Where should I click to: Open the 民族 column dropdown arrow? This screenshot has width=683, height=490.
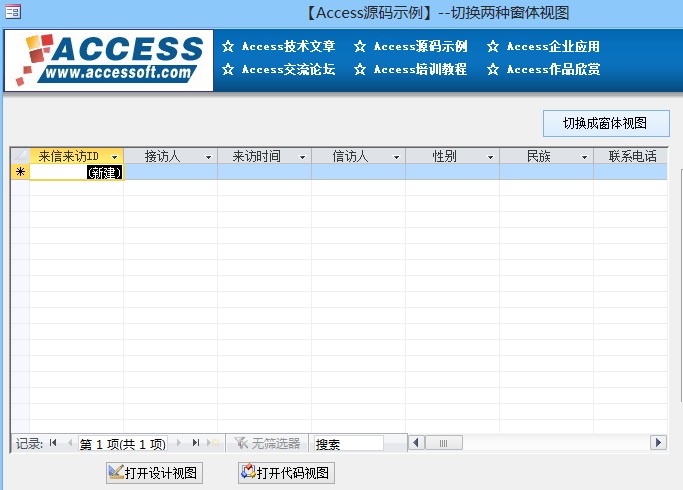coord(585,157)
